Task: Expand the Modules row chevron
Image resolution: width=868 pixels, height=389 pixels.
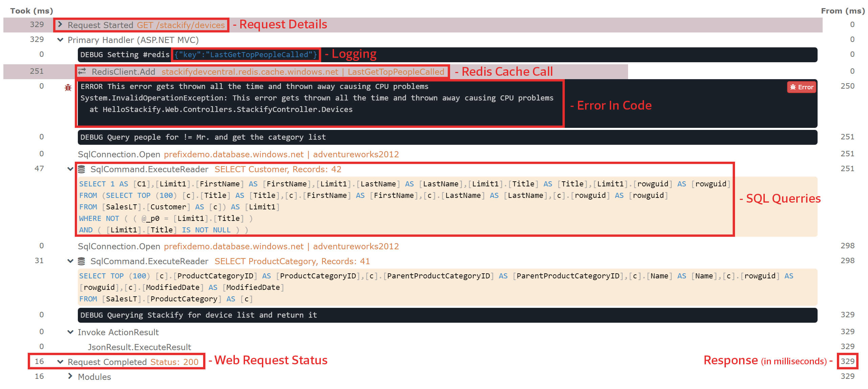Action: point(70,376)
